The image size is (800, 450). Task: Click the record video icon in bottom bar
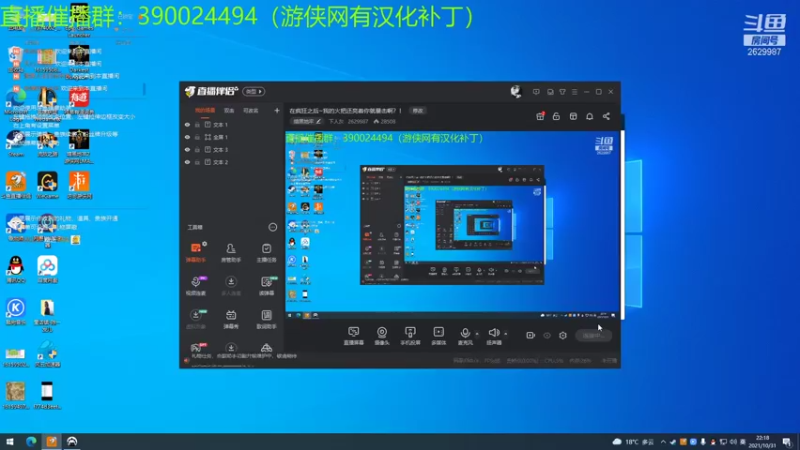531,335
